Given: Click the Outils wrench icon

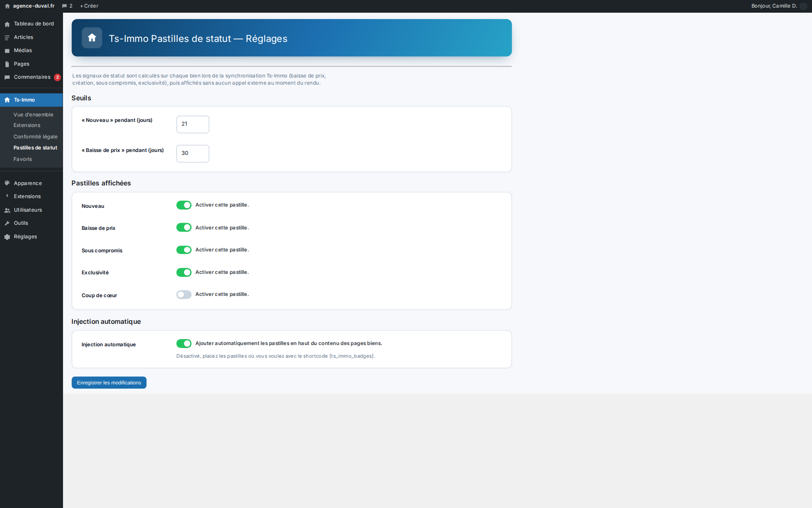Looking at the screenshot, I should (x=7, y=223).
